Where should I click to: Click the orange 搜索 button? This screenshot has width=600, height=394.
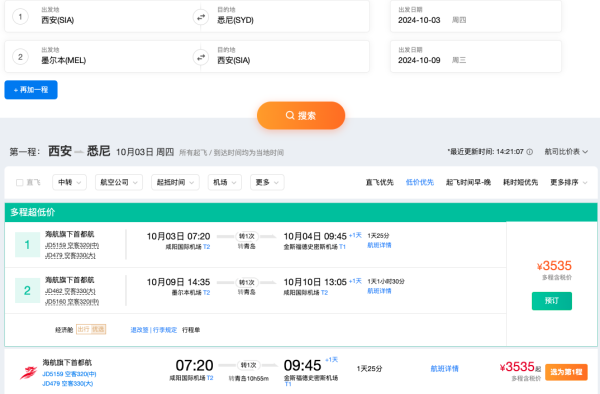(x=301, y=116)
